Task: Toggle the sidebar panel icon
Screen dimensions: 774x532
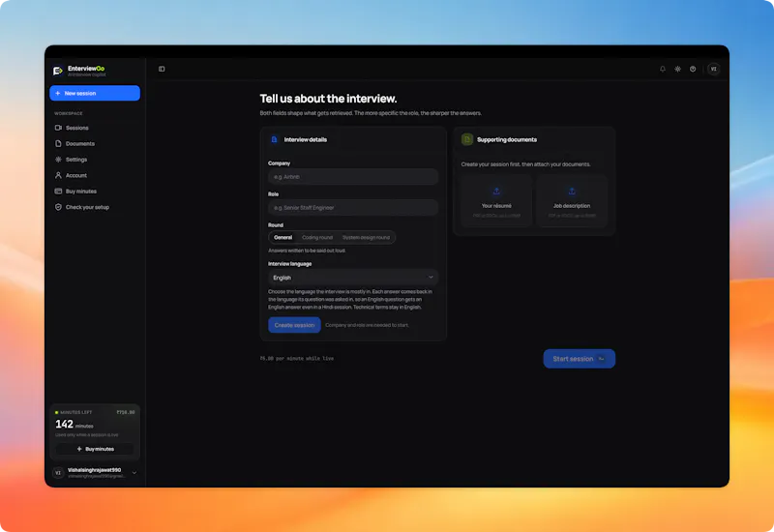Action: click(x=162, y=69)
